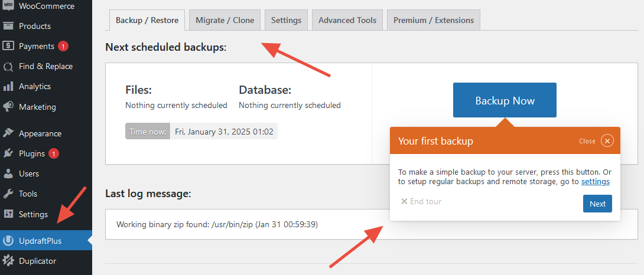Click the Appearance paintbrush icon
Screen dimensions: 644x275
(8, 133)
